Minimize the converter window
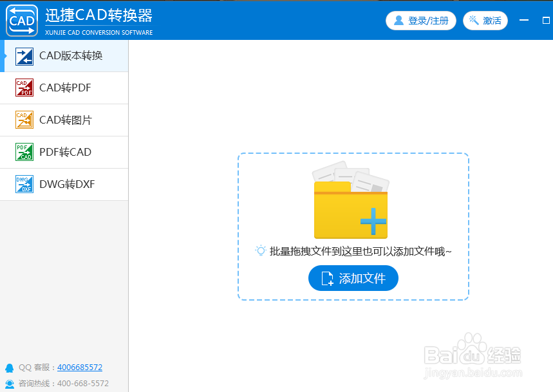 tap(524, 21)
